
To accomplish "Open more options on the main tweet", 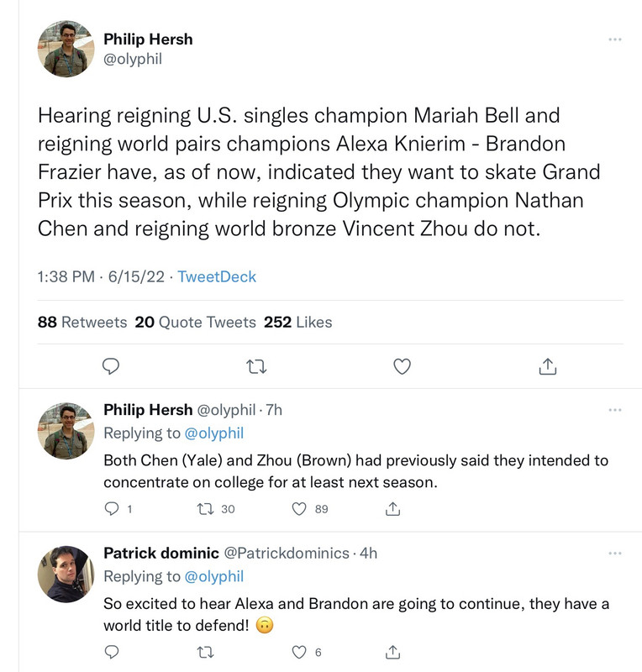I will (614, 39).
